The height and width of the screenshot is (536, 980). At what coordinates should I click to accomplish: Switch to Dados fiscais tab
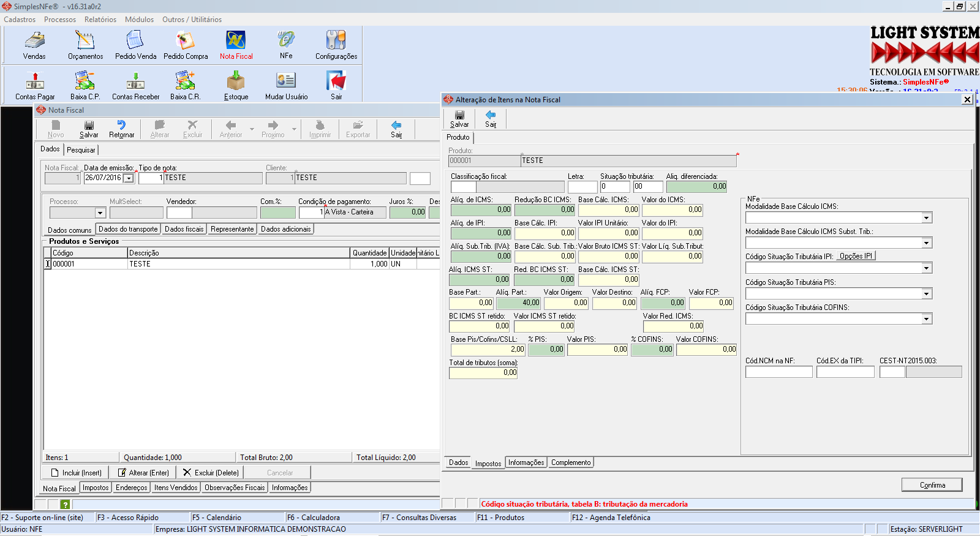pyautogui.click(x=184, y=229)
